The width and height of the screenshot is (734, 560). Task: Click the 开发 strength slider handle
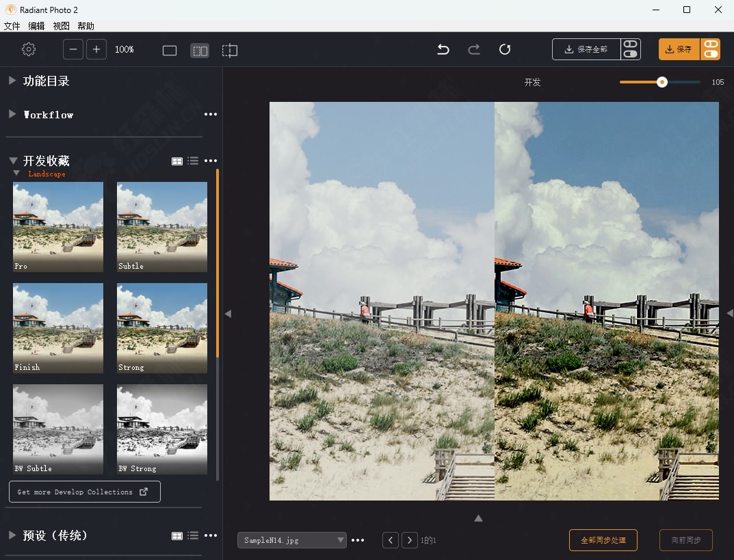pos(661,82)
